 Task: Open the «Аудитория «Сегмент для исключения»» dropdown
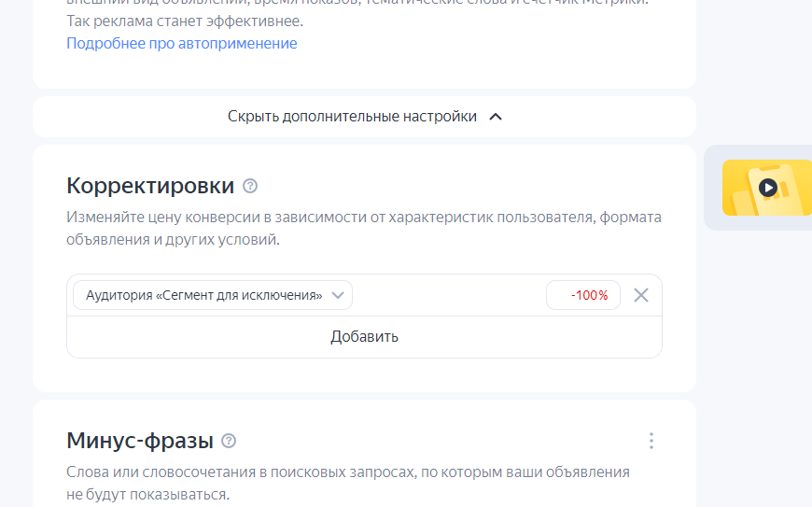coord(203,295)
